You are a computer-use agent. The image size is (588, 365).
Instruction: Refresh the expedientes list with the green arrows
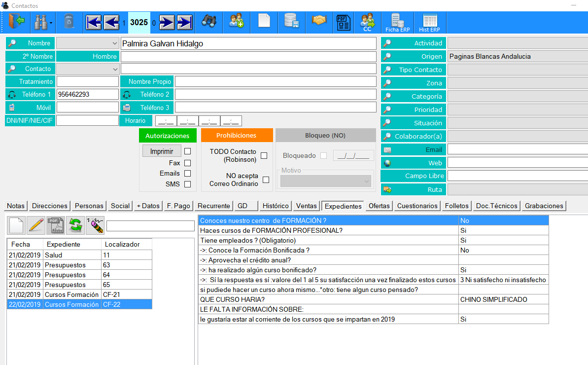(x=75, y=225)
